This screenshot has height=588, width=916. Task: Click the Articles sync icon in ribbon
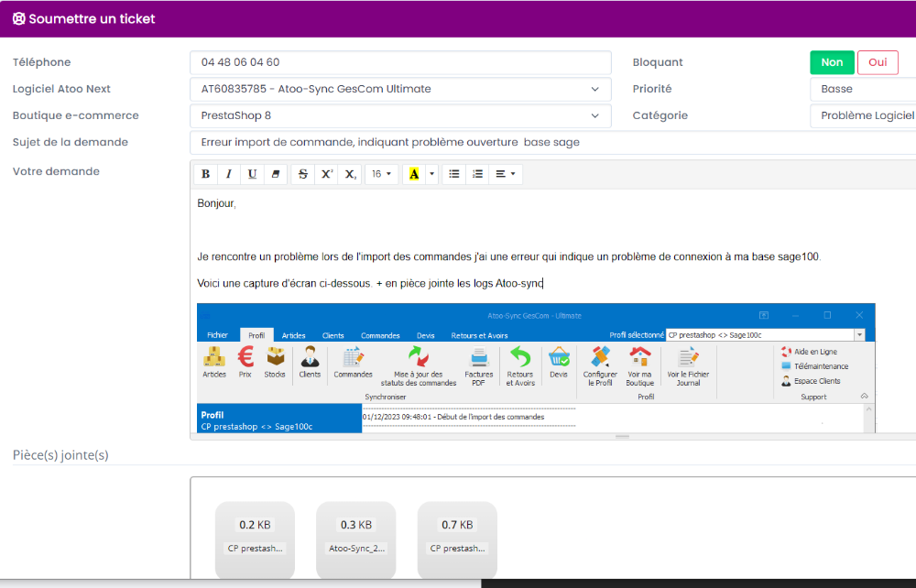tap(214, 362)
